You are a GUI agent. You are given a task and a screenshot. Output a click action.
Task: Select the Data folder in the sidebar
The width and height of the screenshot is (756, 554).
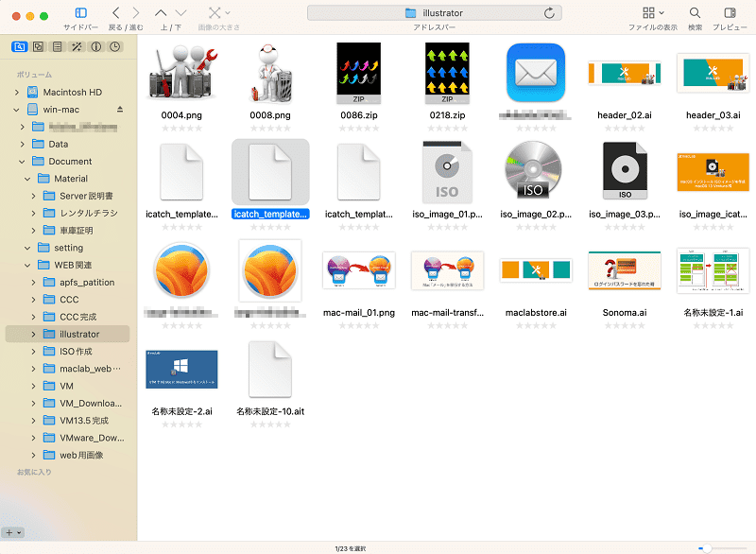pyautogui.click(x=59, y=144)
